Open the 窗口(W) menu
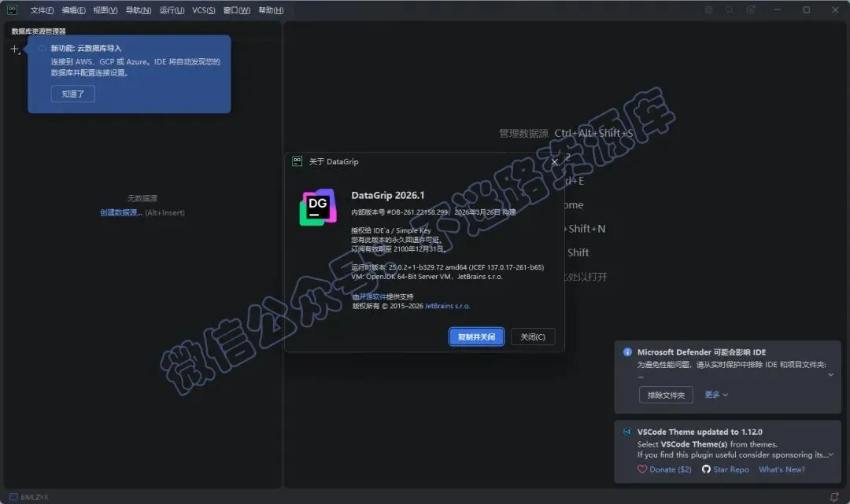The width and height of the screenshot is (850, 504). 237,10
